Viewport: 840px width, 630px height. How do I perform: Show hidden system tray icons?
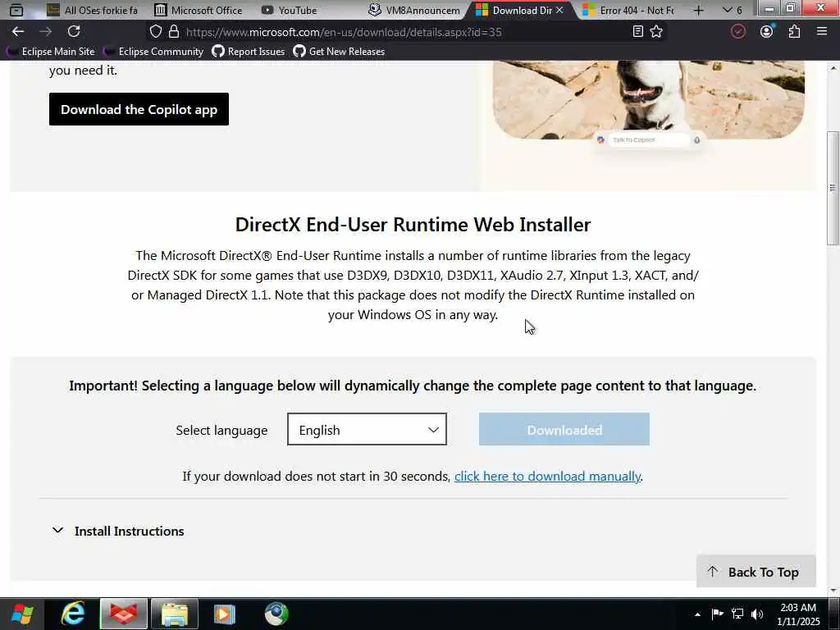pyautogui.click(x=697, y=614)
